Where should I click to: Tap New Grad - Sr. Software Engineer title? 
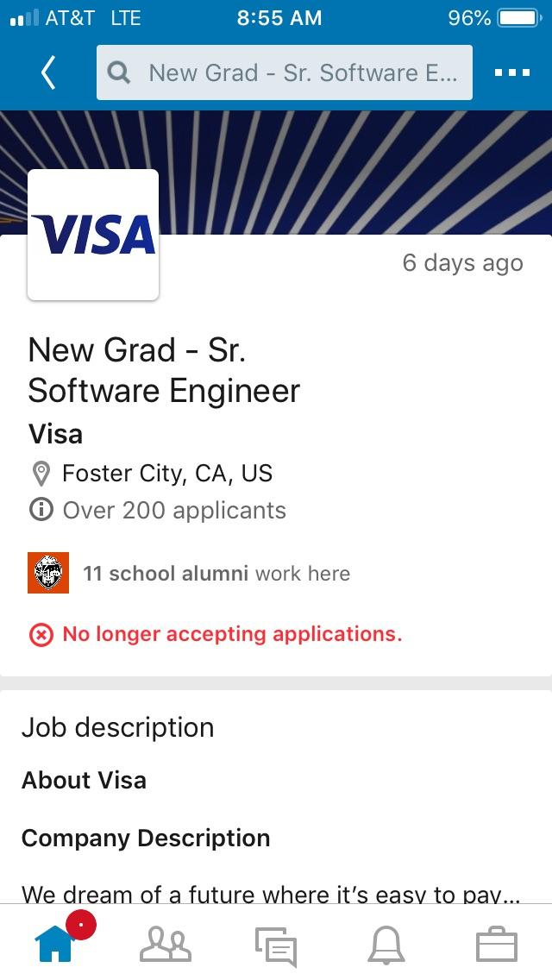164,370
